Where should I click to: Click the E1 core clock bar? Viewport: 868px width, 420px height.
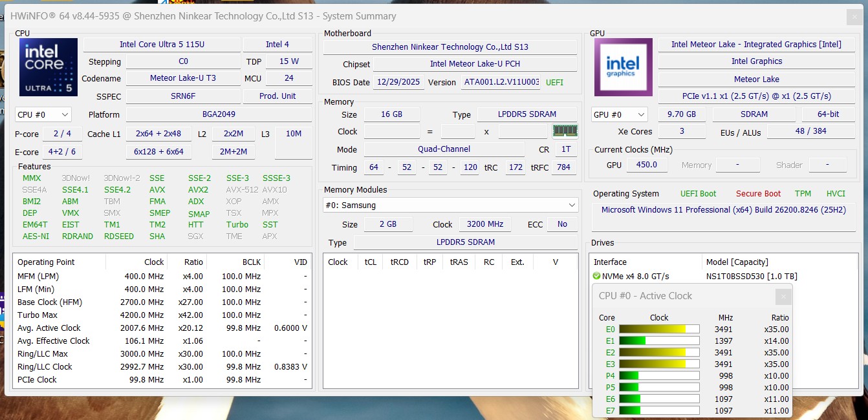pyautogui.click(x=659, y=341)
